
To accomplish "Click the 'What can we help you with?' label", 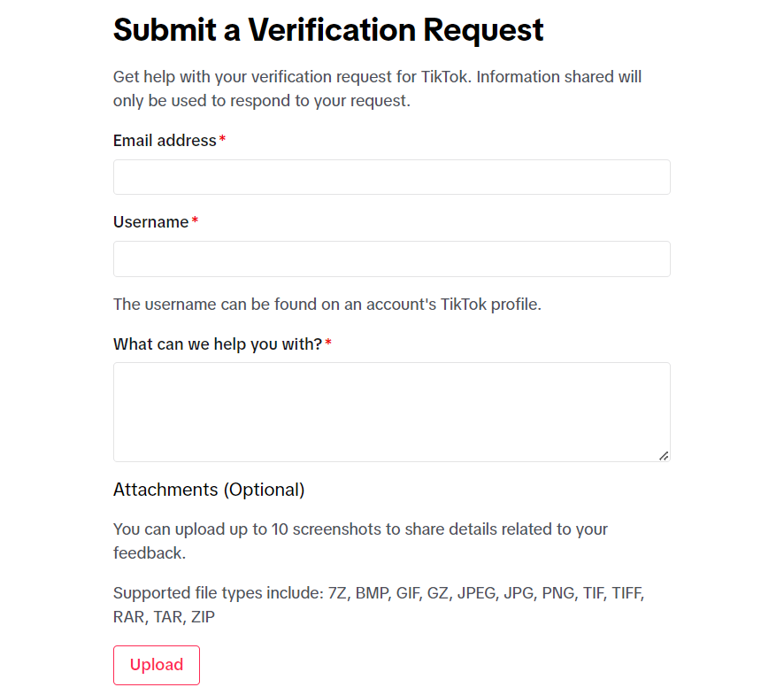I will [217, 344].
